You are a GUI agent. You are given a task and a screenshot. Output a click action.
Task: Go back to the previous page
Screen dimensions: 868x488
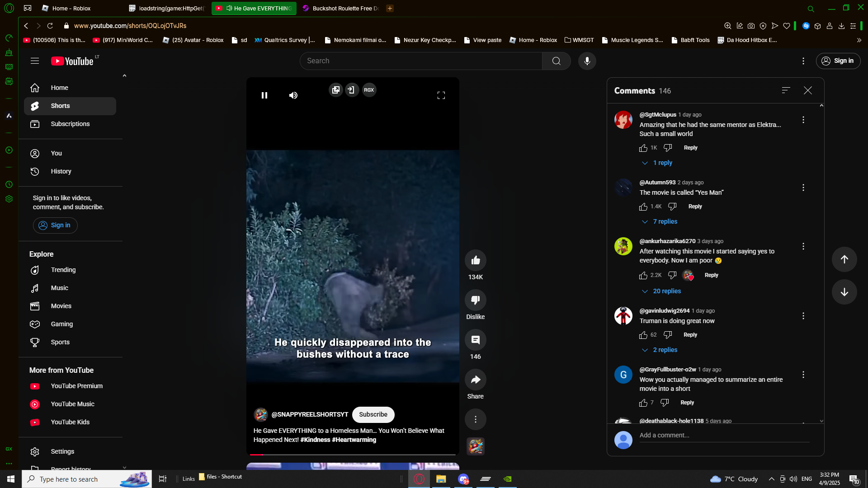[26, 26]
